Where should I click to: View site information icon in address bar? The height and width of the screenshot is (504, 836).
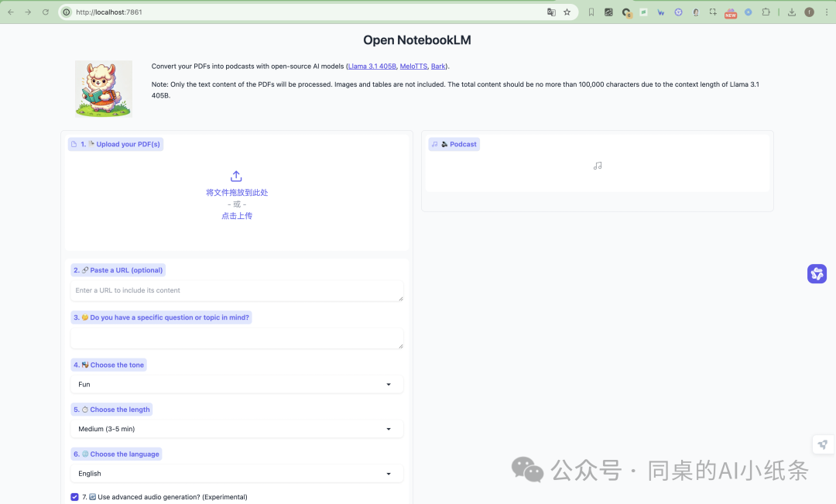66,12
